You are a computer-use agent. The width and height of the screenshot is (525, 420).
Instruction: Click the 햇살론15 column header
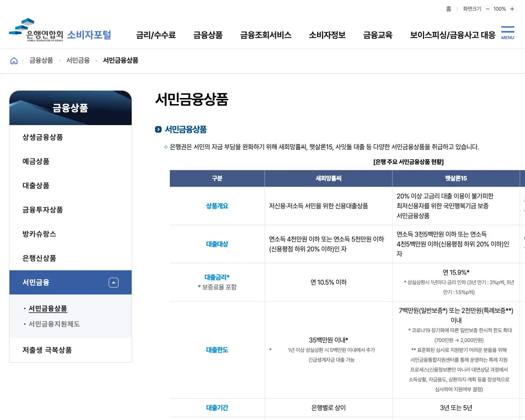click(456, 178)
